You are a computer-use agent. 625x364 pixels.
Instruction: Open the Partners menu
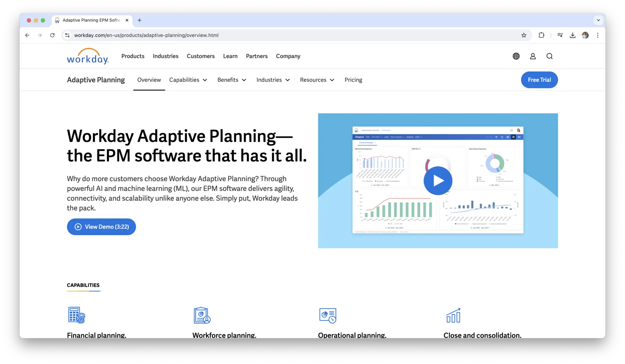pyautogui.click(x=257, y=56)
